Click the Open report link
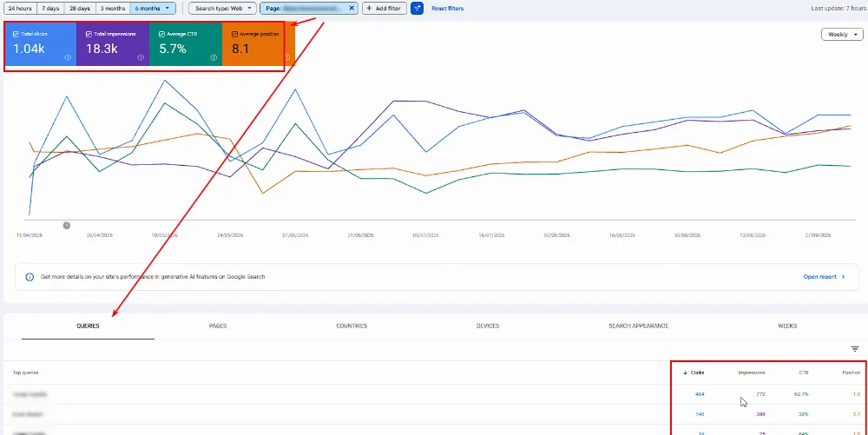 (824, 277)
